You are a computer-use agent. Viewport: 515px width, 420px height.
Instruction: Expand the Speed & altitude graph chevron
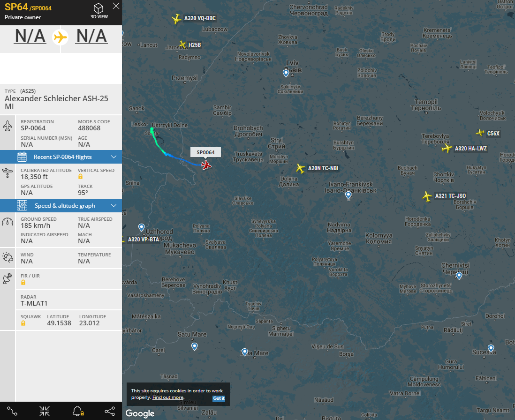(x=114, y=206)
